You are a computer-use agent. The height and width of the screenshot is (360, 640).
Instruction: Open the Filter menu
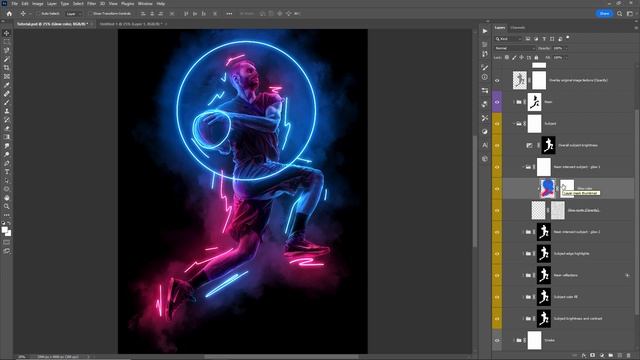tap(91, 4)
